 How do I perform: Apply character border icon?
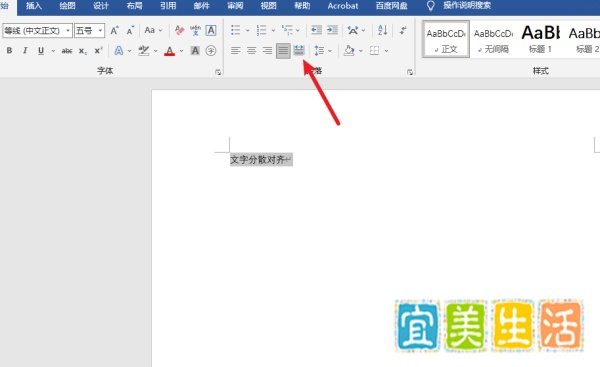[211, 30]
